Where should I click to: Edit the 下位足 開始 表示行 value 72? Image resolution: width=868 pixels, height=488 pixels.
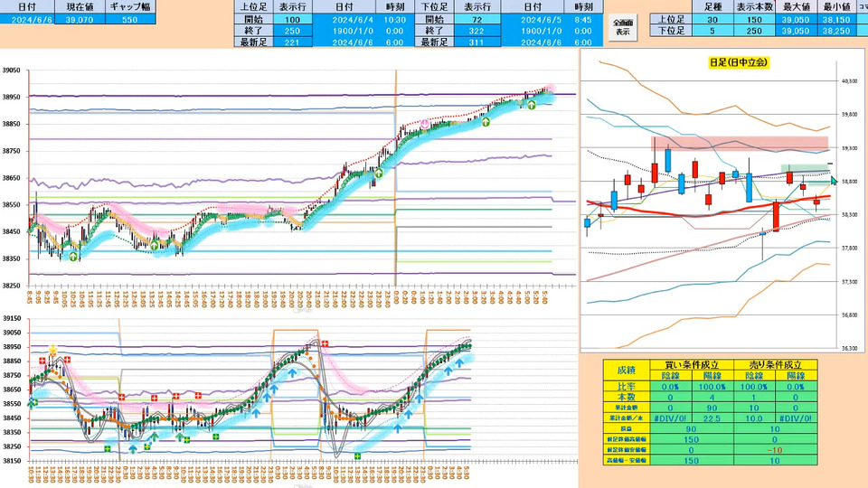point(477,19)
